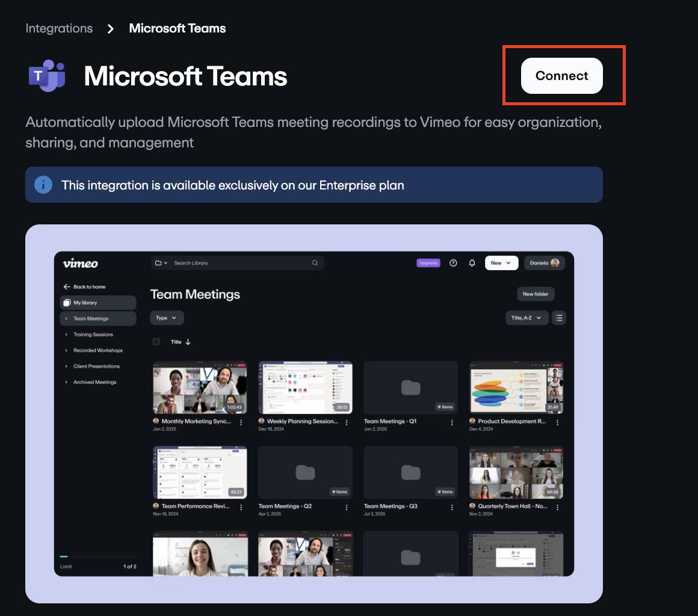Open the notifications bell icon
Image resolution: width=698 pixels, height=616 pixels.
tap(472, 263)
